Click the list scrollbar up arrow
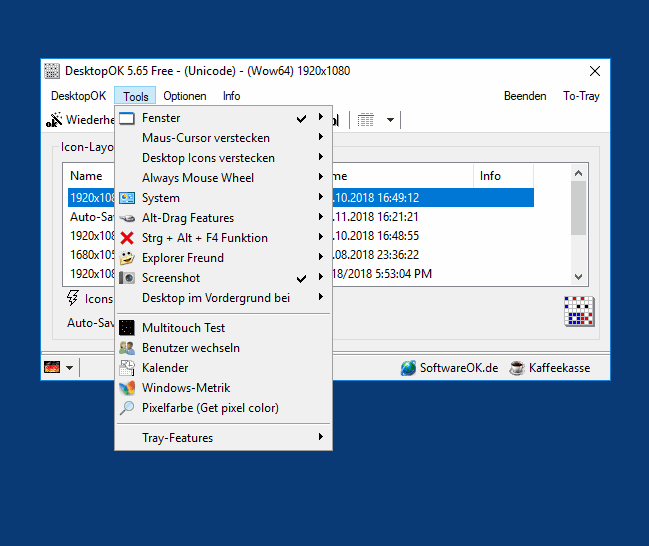This screenshot has width=649, height=546. click(579, 173)
